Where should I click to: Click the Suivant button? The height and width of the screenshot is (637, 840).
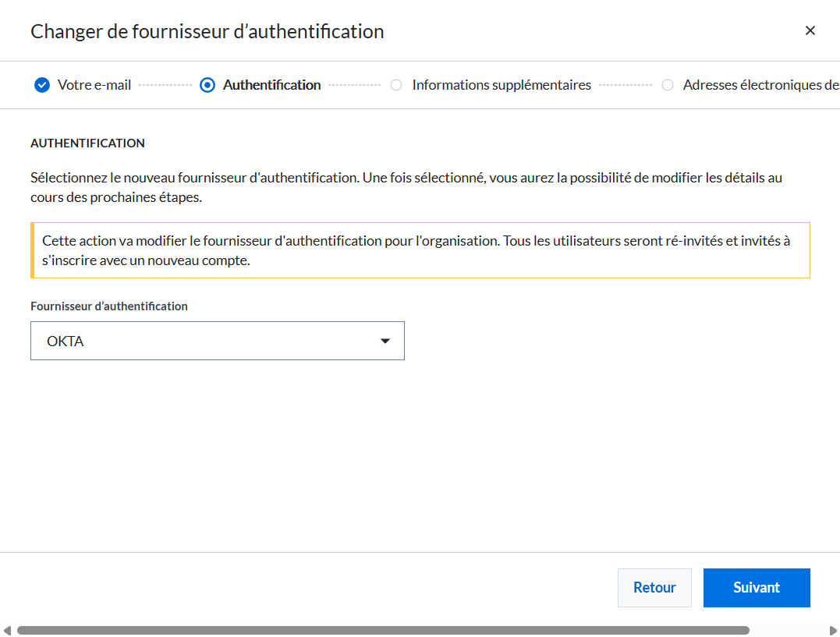757,588
